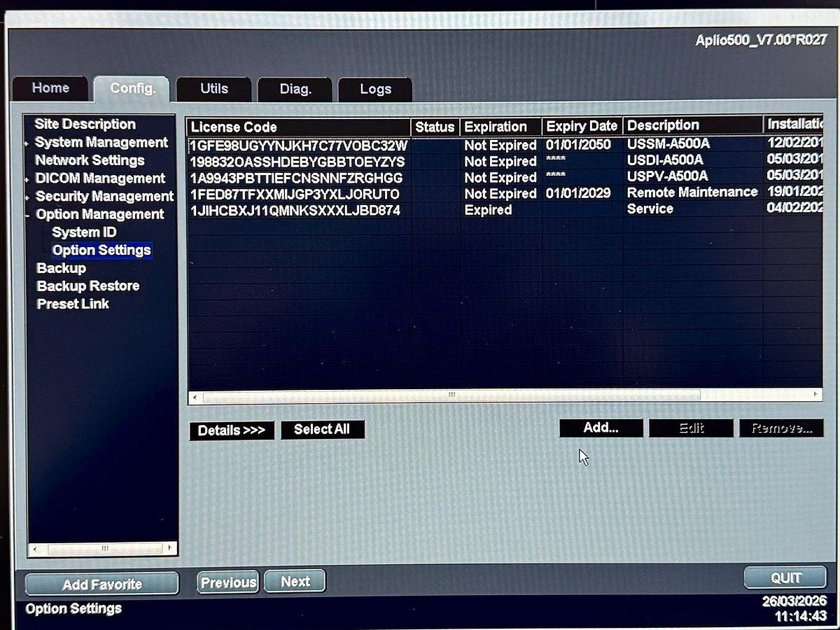Add a new license code
Viewport: 840px width, 630px height.
[600, 428]
